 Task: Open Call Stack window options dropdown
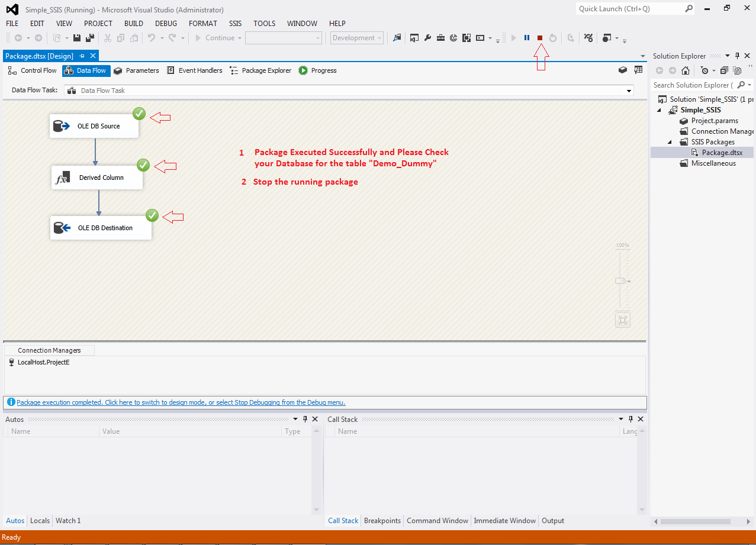tap(621, 419)
